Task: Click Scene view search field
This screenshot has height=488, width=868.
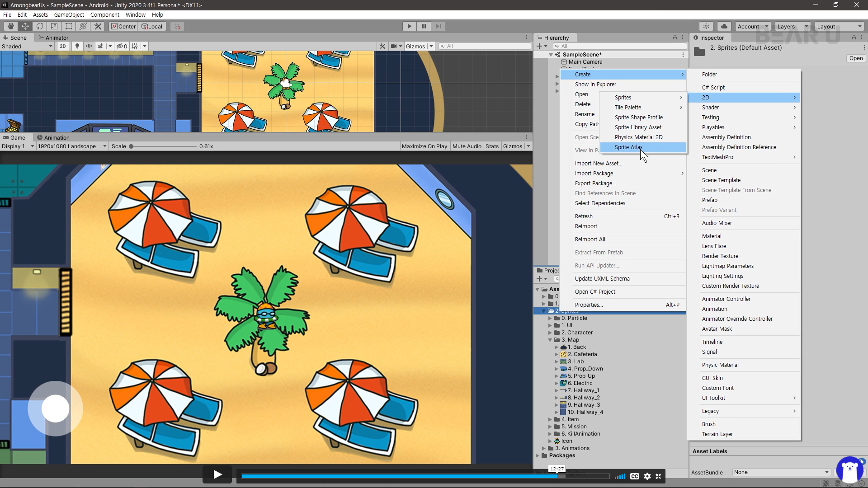Action: click(485, 46)
